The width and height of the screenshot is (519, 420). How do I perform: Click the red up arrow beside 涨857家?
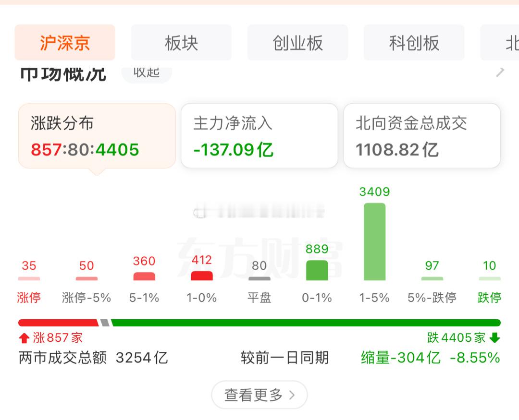[24, 338]
